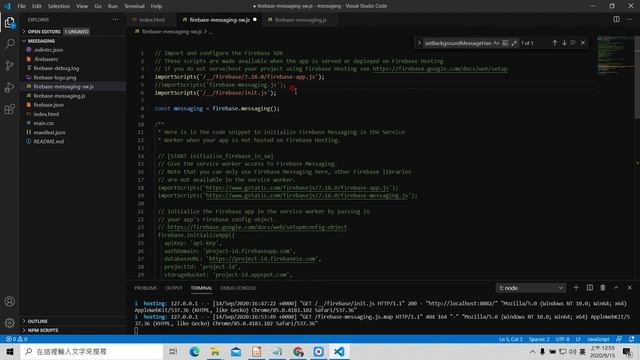Switch to the index.html editor tab
640x360 pixels.
152,20
